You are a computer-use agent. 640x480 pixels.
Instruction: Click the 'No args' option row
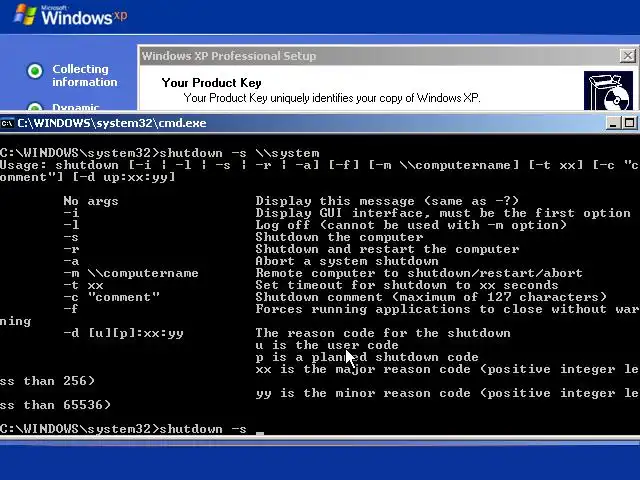coord(91,201)
